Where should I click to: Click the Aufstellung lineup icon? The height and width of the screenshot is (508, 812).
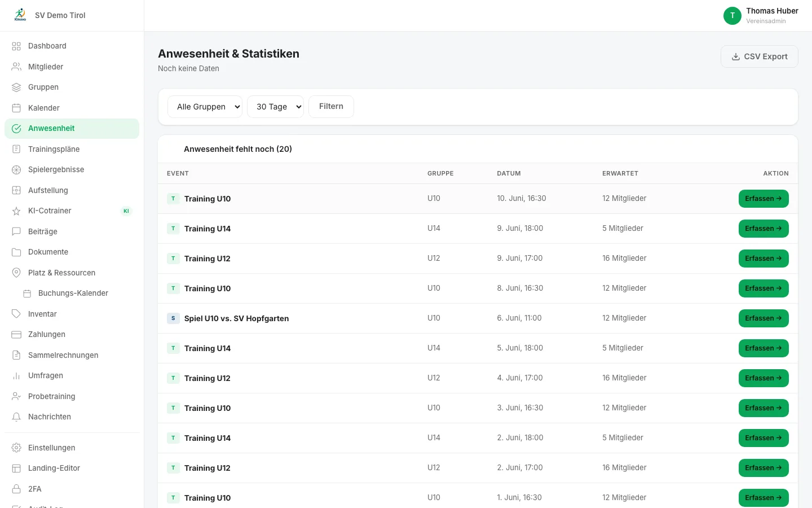coord(16,190)
